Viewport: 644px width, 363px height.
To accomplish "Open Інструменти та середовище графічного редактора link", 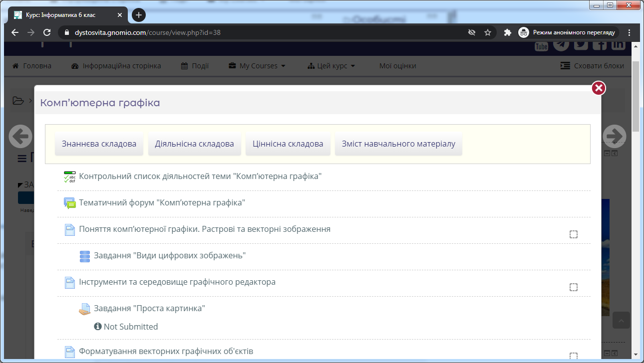I will coord(177,282).
